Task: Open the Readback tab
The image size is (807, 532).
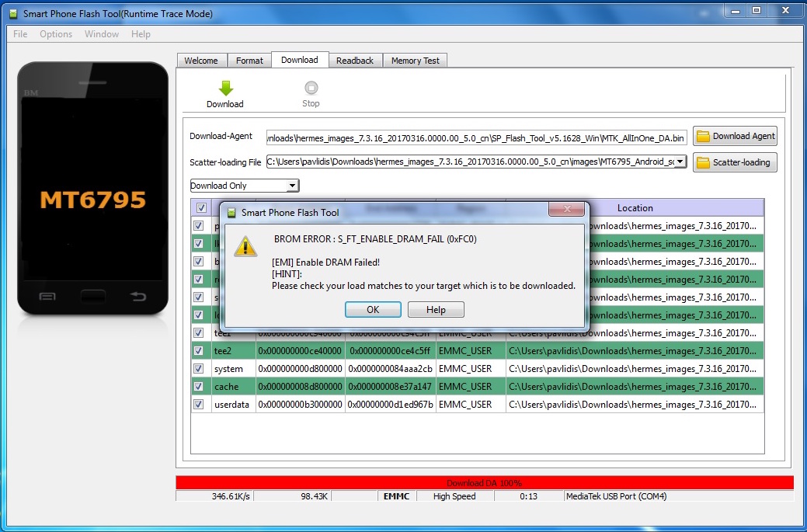Action: tap(354, 61)
